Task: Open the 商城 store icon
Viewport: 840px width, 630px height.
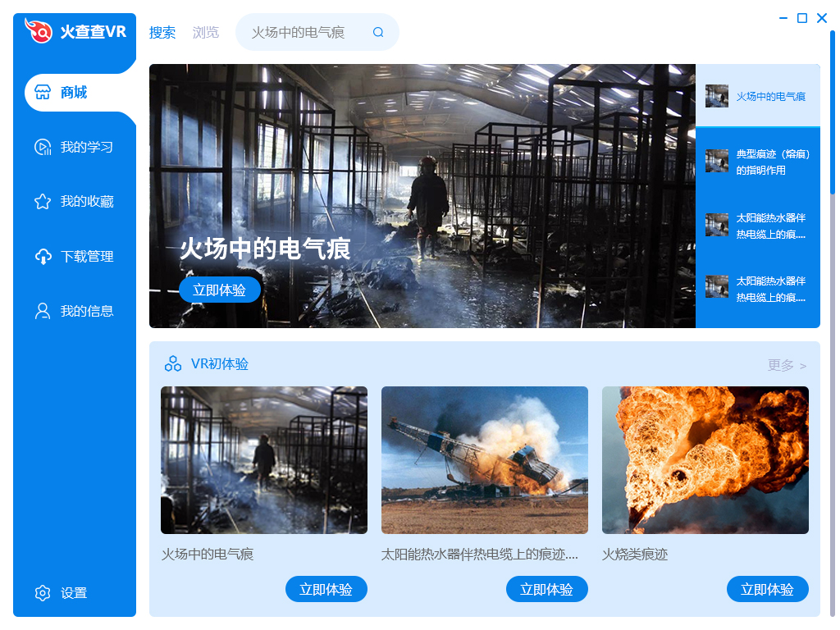Action: pyautogui.click(x=43, y=92)
